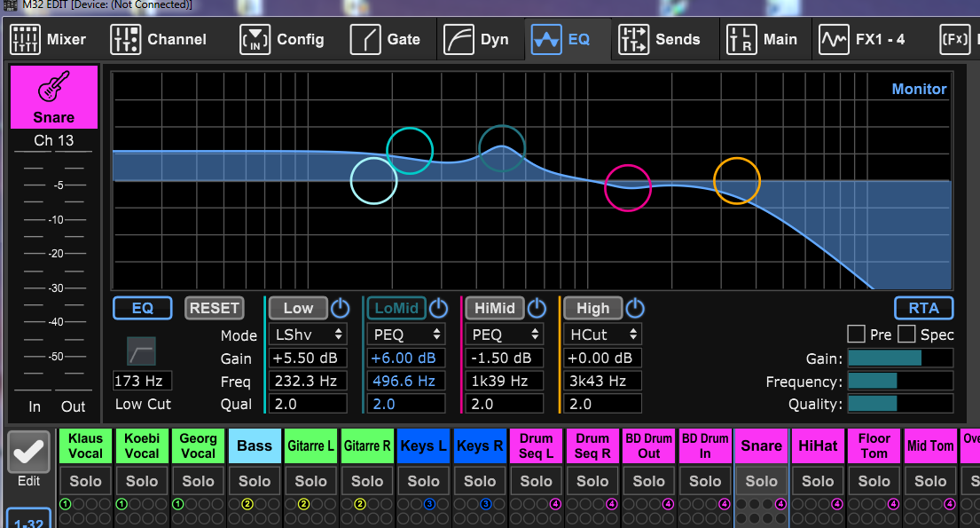The width and height of the screenshot is (980, 528).
Task: Select the Gitarre R channel
Action: pos(367,446)
